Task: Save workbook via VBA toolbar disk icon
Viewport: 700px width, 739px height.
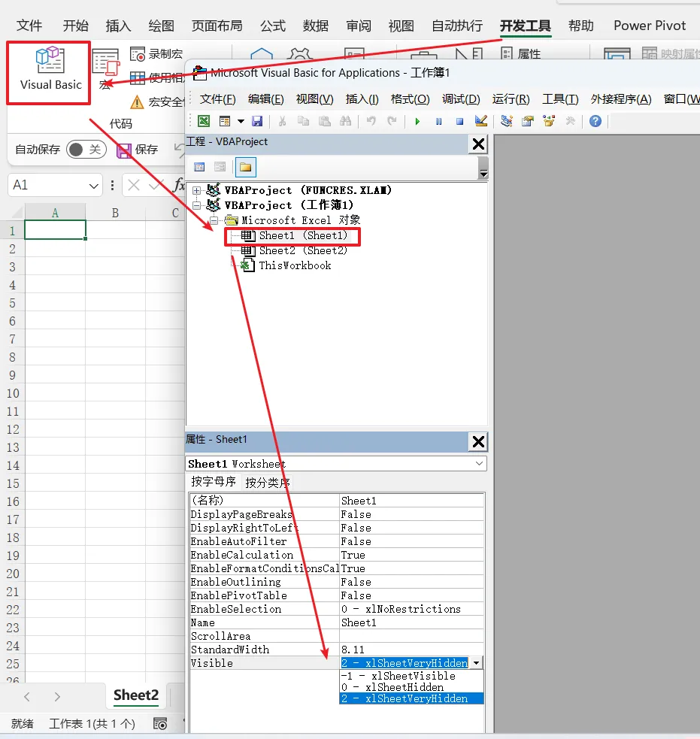Action: [x=257, y=121]
